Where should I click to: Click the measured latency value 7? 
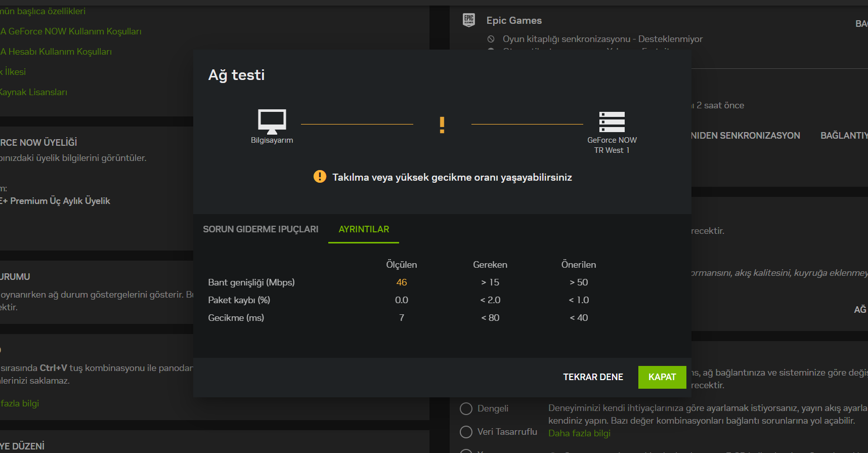[402, 318]
